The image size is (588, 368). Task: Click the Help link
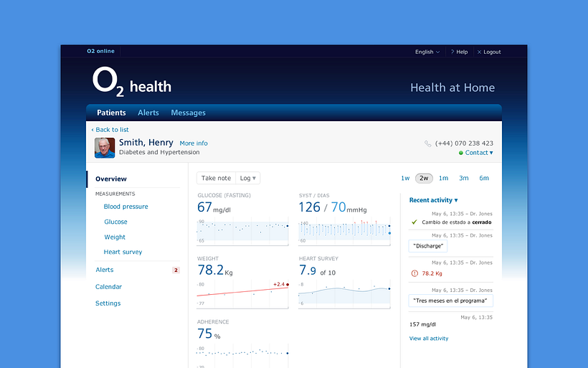(x=462, y=52)
